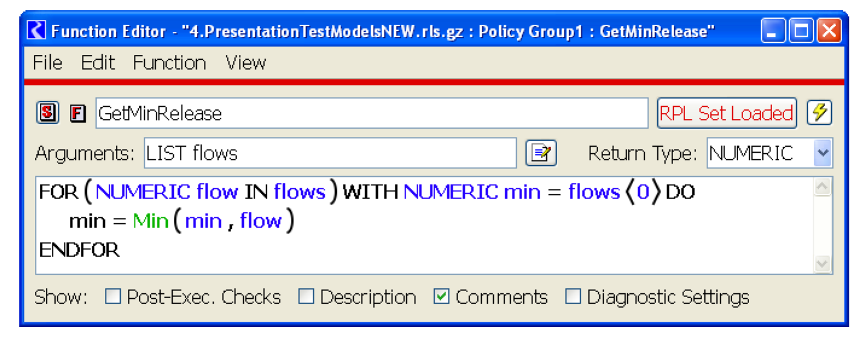Click the RPL Set Loaded button
This screenshot has height=338, width=868.
(x=726, y=113)
